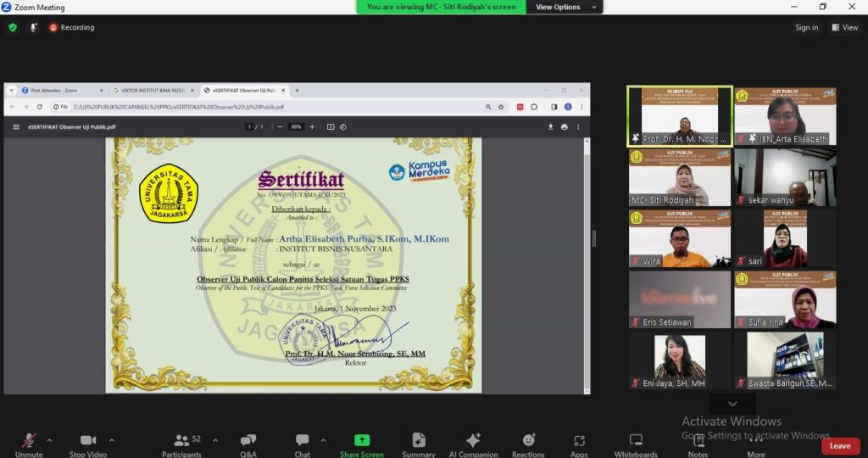Viewport: 868px width, 458px height.
Task: Open video options arrow next to Stop Video
Action: point(111,440)
